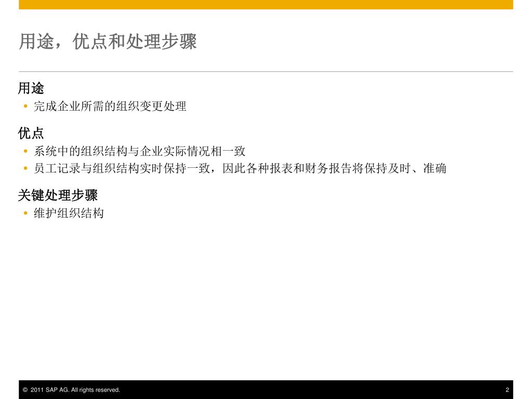This screenshot has width=532, height=399.
Task: Click the slide page number 2
Action: pos(507,390)
